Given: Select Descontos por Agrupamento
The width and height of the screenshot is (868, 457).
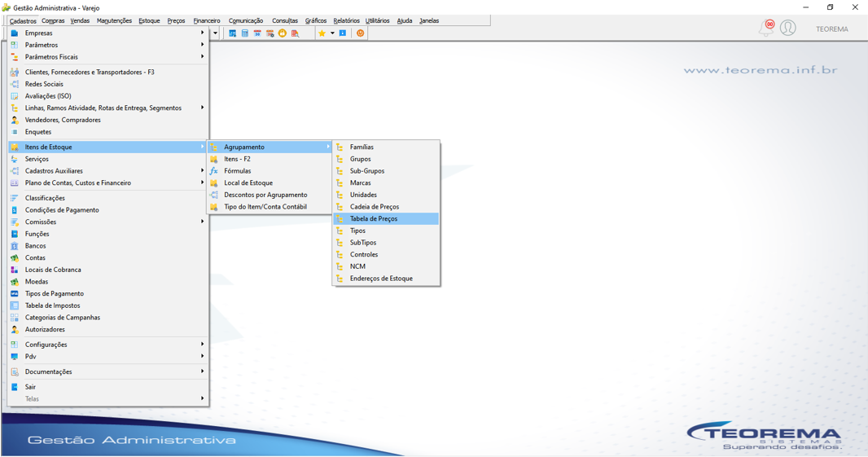Looking at the screenshot, I should coord(269,195).
